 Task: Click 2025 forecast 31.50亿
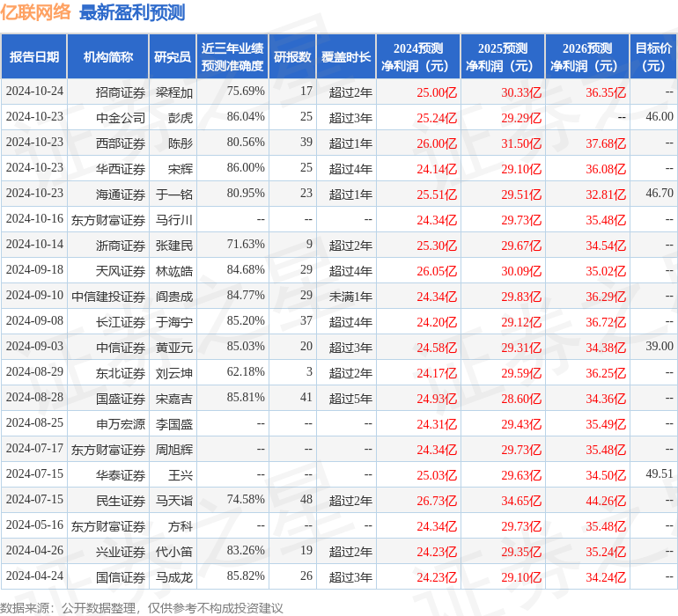click(x=521, y=143)
